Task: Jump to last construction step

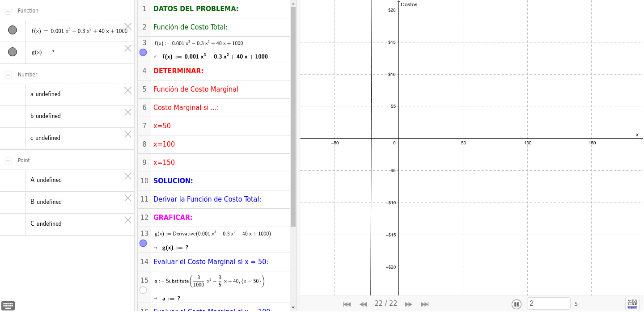Action: pos(425,304)
